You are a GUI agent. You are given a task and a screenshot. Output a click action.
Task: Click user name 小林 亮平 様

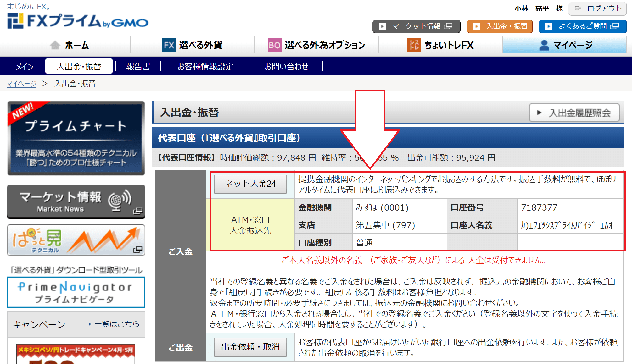(539, 8)
